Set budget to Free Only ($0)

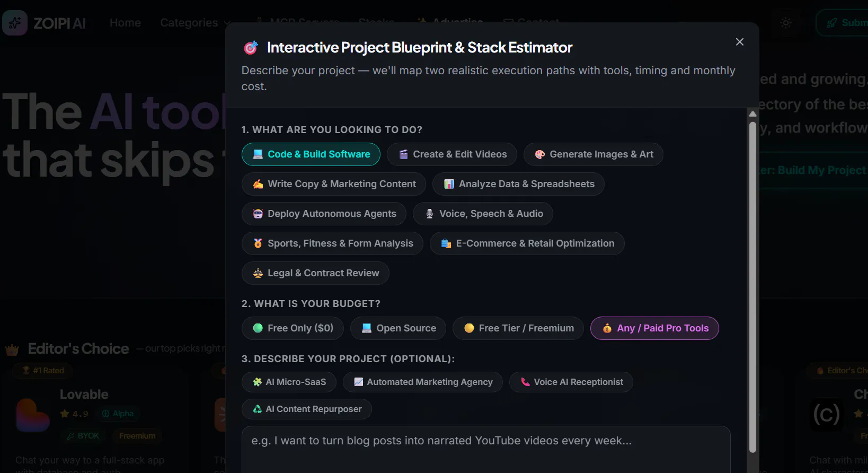[x=293, y=328]
